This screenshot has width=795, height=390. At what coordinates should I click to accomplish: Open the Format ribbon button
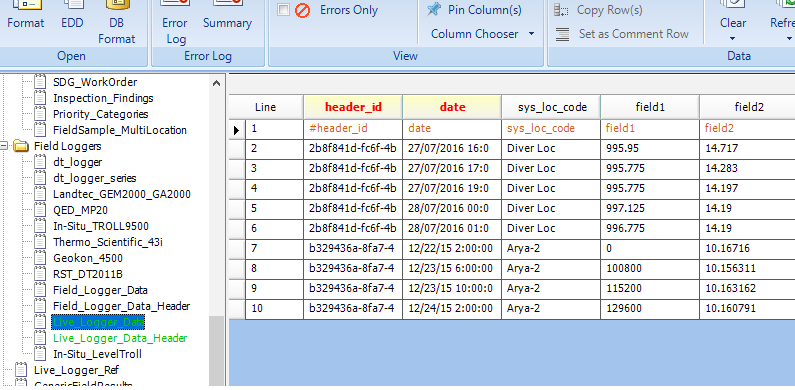(25, 15)
